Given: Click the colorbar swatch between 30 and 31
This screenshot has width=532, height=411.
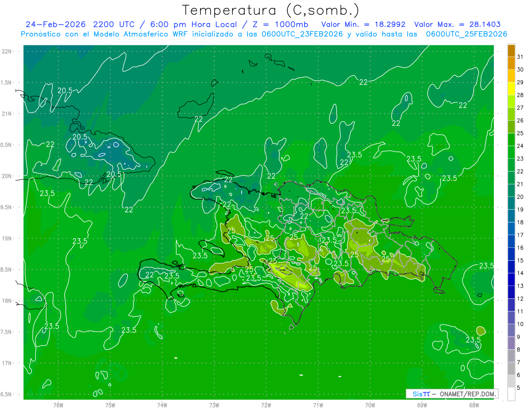Looking at the screenshot, I should coord(511,63).
